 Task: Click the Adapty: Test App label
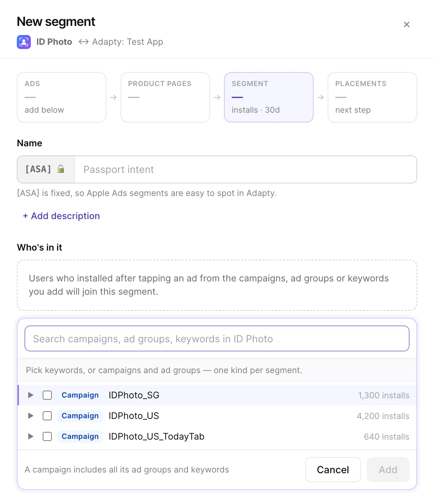[x=128, y=42]
